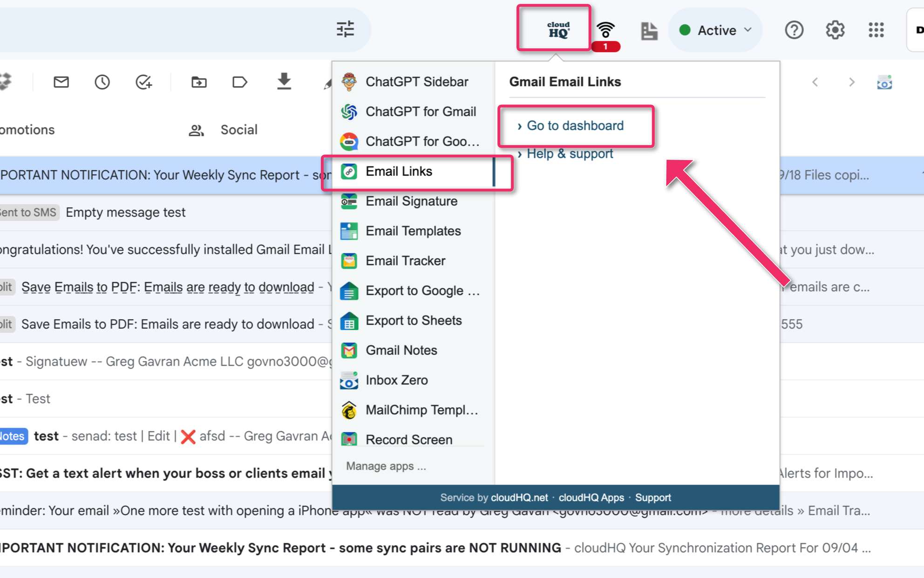Open Support footer link

click(653, 497)
